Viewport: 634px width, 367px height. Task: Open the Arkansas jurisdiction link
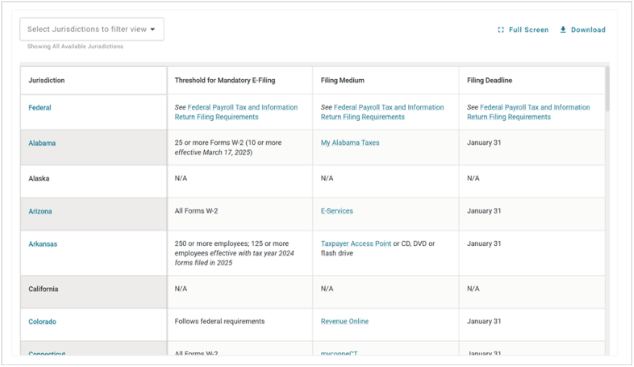[42, 244]
